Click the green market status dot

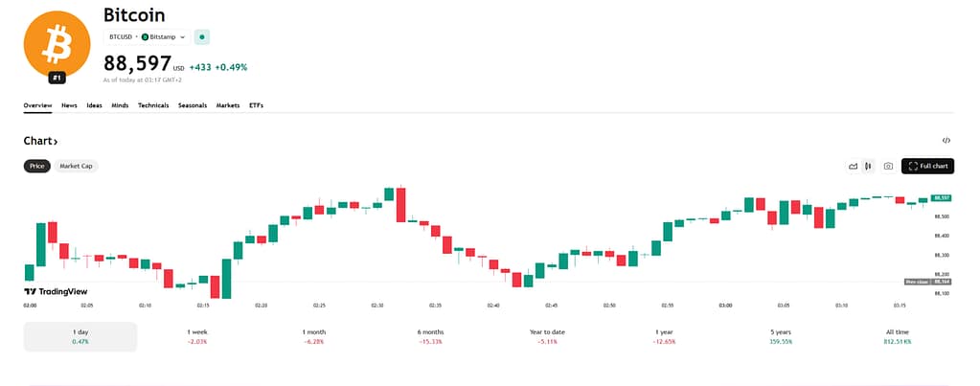201,37
